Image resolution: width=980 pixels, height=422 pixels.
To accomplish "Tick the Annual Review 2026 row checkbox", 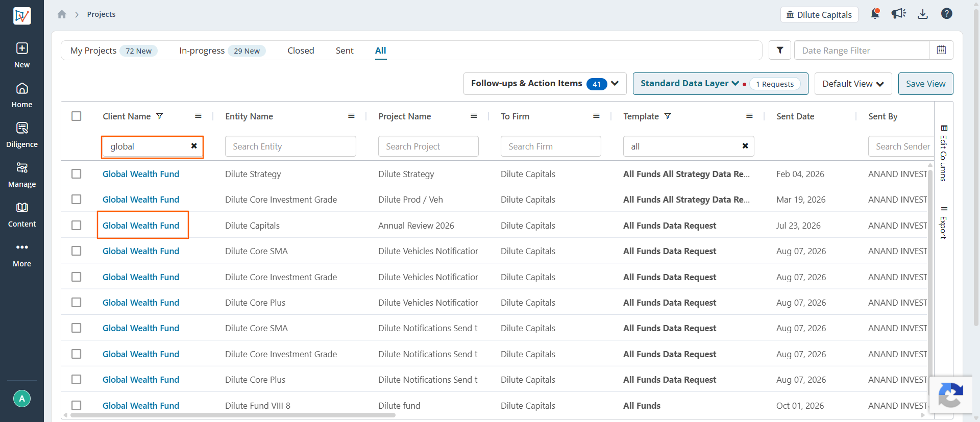I will coord(77,226).
